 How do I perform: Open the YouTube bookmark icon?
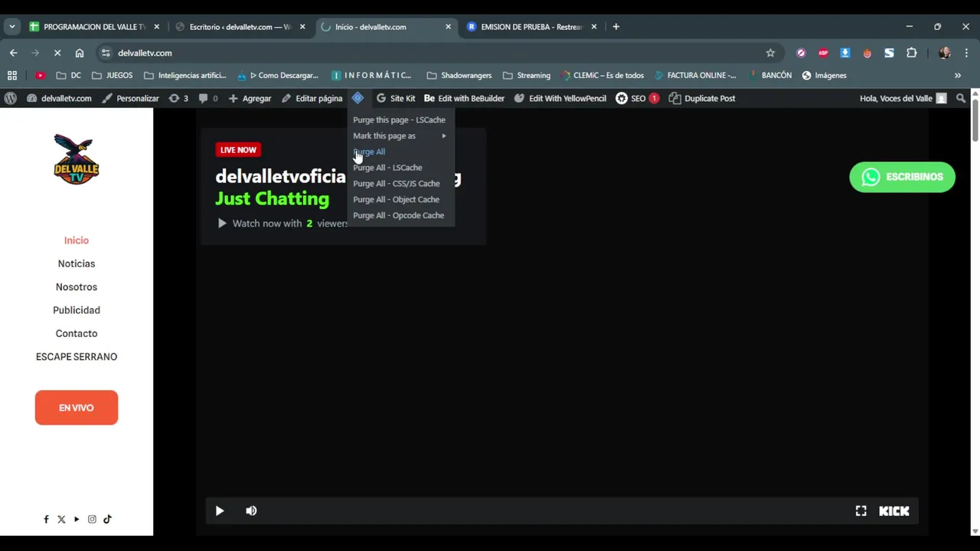[40, 75]
